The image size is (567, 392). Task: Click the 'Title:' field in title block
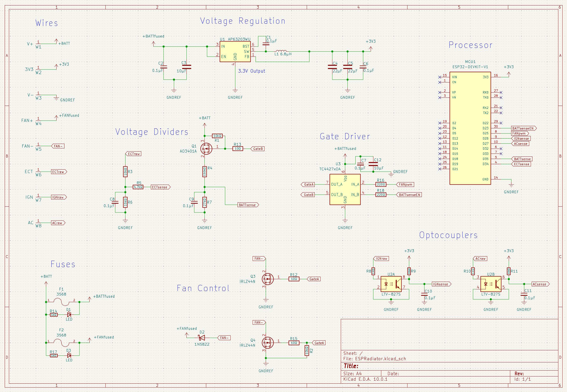point(351,366)
